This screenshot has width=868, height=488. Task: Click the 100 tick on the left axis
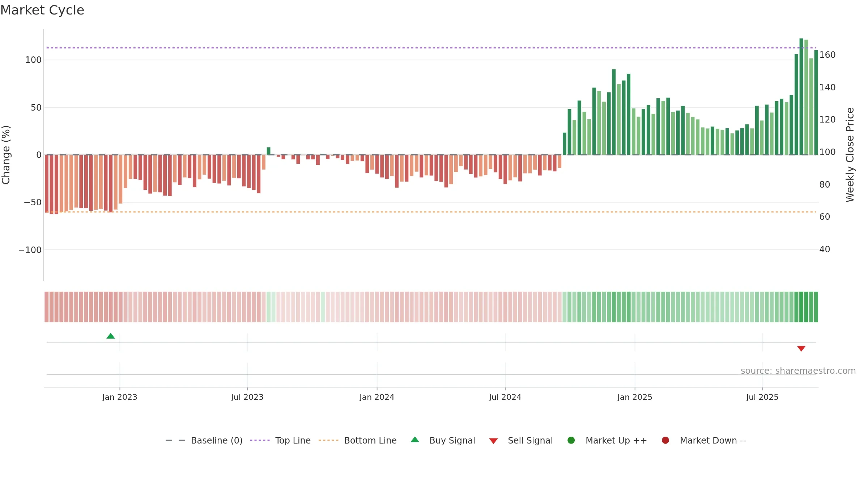click(x=33, y=60)
